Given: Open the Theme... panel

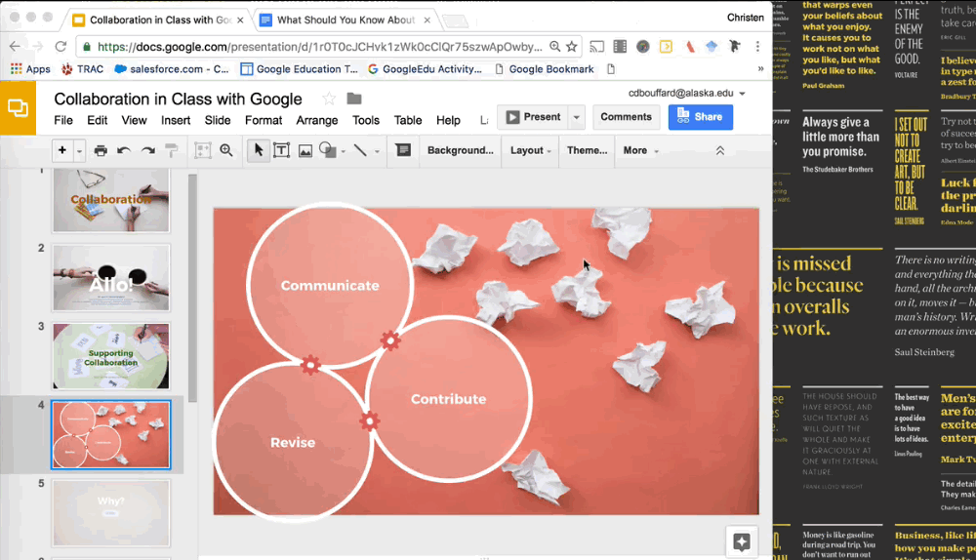Looking at the screenshot, I should pos(587,150).
